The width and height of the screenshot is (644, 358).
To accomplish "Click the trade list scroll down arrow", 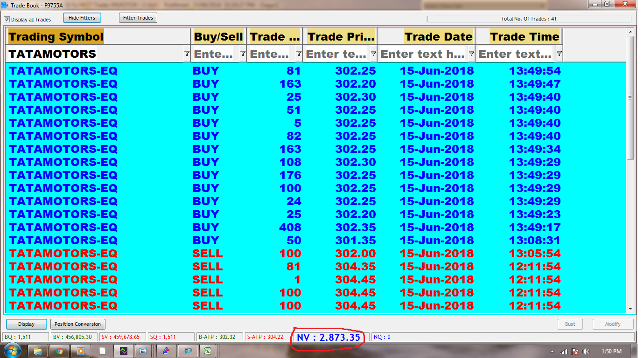I will 630,309.
